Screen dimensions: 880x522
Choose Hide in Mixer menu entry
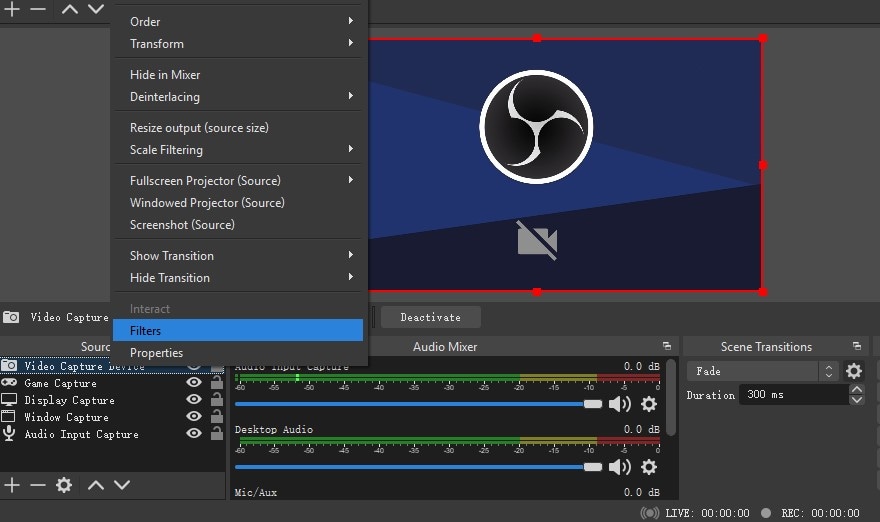tap(238, 75)
